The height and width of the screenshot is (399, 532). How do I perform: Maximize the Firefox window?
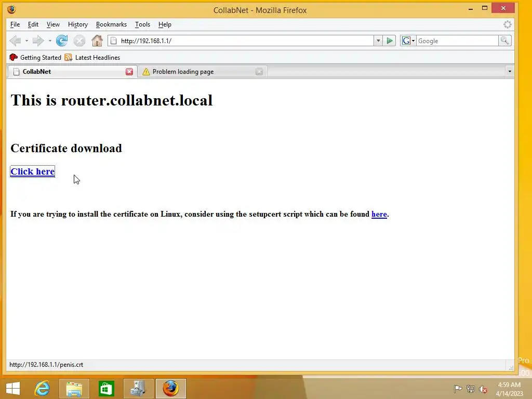(485, 8)
